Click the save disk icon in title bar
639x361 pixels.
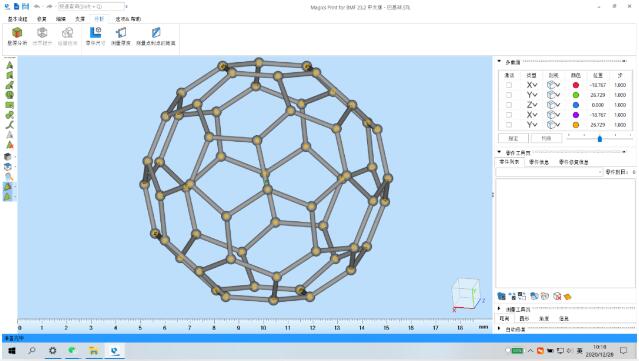26,7
